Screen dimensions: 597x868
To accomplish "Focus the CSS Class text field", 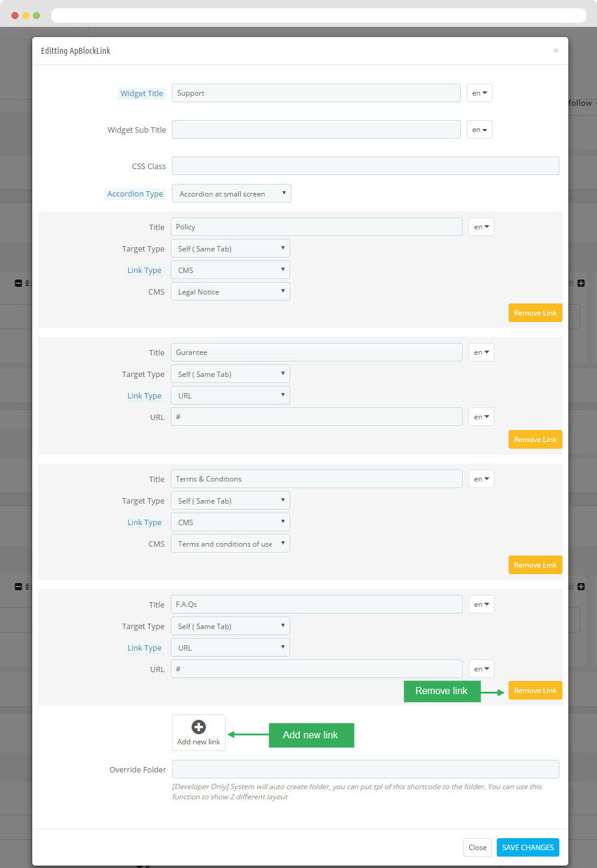I will point(365,166).
